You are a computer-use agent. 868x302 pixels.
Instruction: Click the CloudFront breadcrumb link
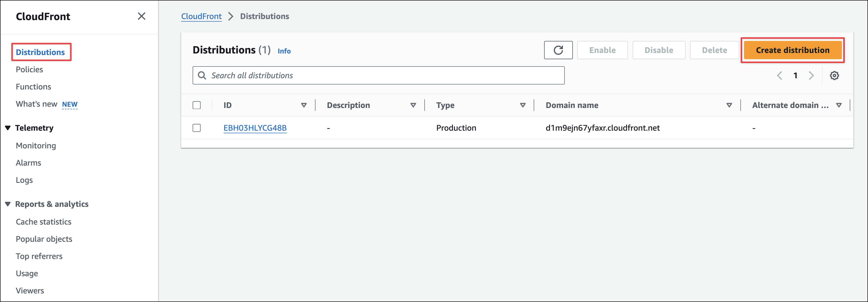point(201,16)
